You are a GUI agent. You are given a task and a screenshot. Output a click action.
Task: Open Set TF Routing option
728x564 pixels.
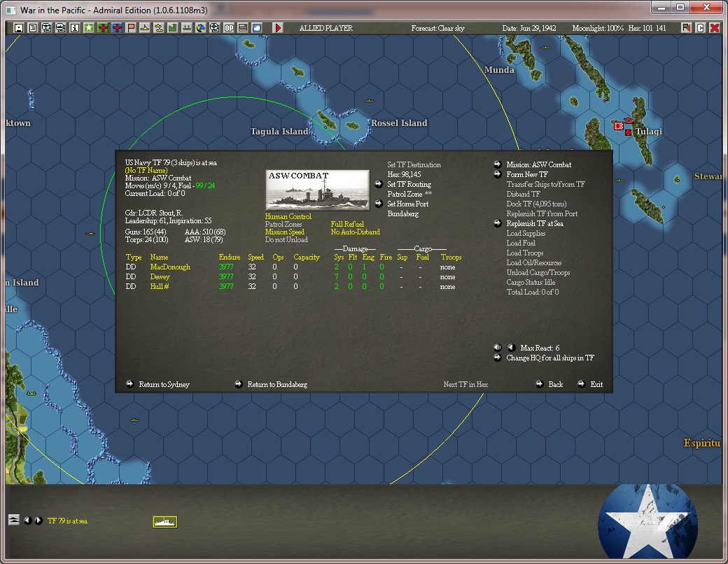point(409,184)
